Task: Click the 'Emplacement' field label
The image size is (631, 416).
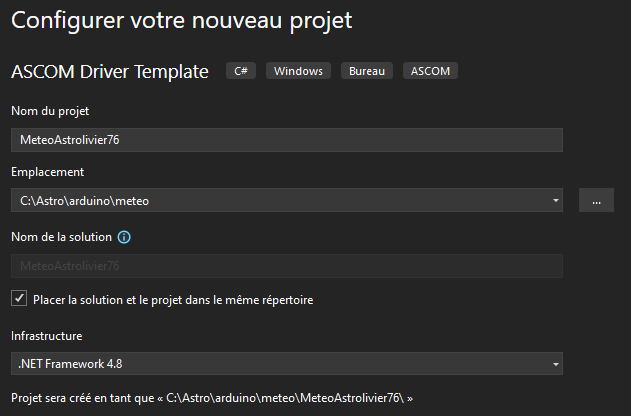Action: point(47,172)
